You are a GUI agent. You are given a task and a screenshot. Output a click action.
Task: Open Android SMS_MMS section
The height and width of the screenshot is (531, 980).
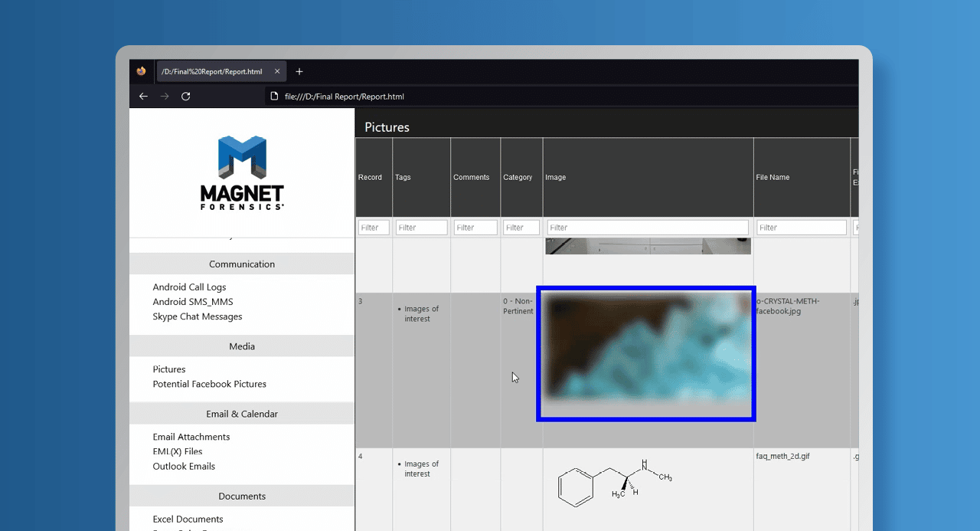[192, 302]
